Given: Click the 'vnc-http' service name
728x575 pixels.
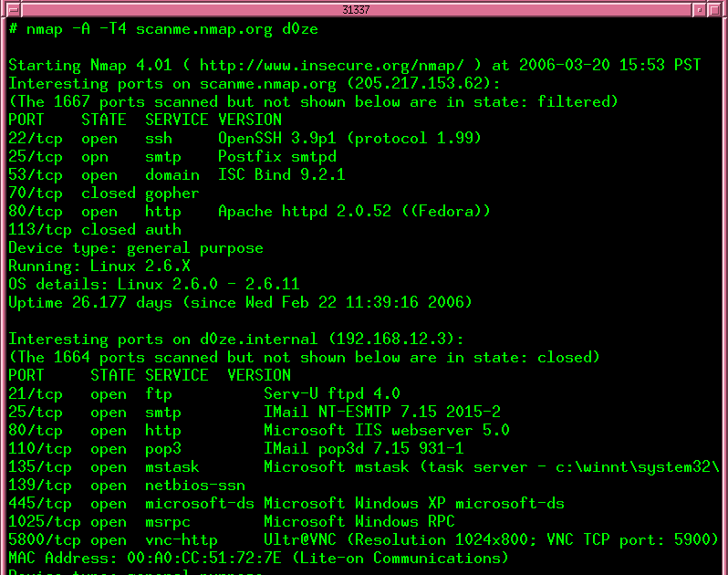Looking at the screenshot, I should pos(181,539).
